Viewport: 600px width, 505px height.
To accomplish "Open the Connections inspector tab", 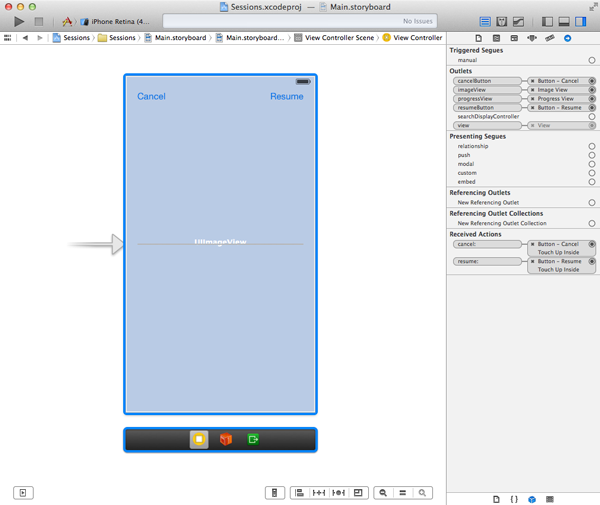I will pos(567,38).
